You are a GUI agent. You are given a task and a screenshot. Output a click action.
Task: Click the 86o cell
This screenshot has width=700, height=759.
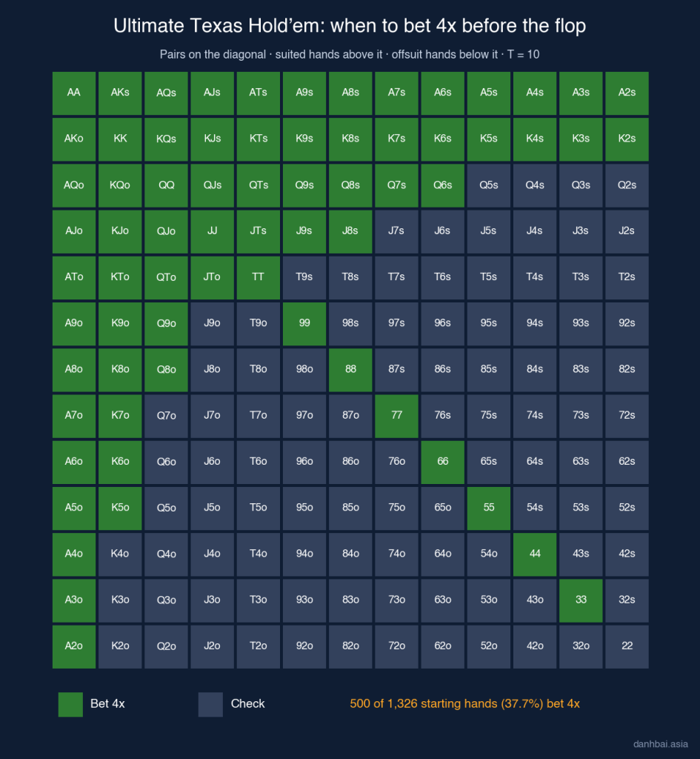[350, 463]
